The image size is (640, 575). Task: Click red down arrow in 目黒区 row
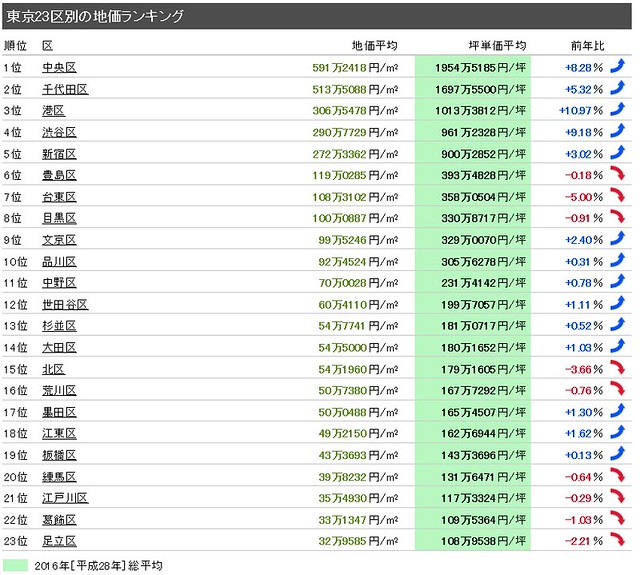click(x=618, y=216)
